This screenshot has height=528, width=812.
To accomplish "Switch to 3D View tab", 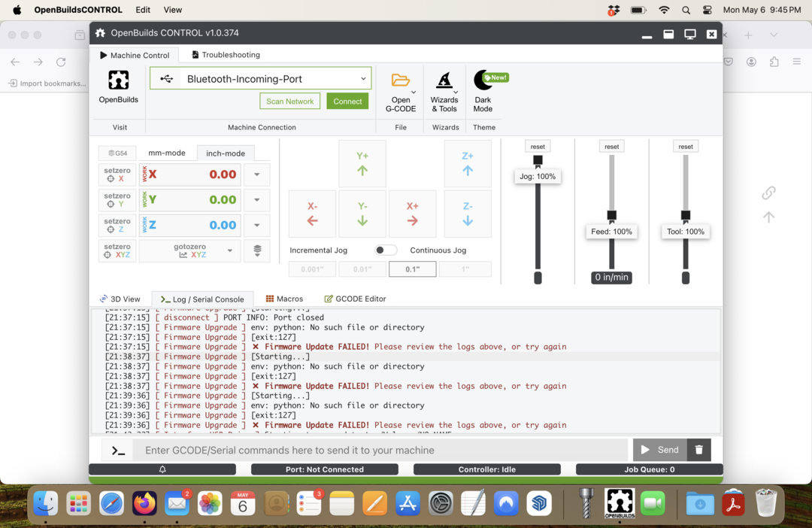I will [x=120, y=299].
